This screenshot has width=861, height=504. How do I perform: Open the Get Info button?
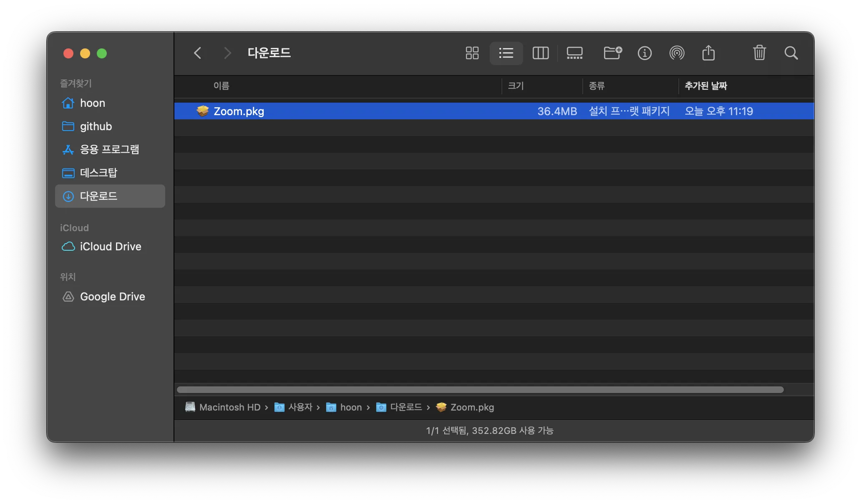(x=644, y=53)
